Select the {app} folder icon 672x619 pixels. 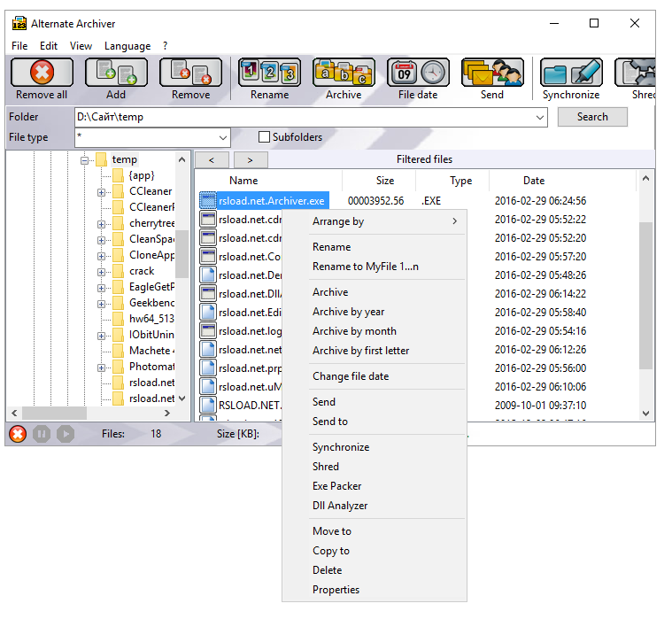click(x=118, y=175)
